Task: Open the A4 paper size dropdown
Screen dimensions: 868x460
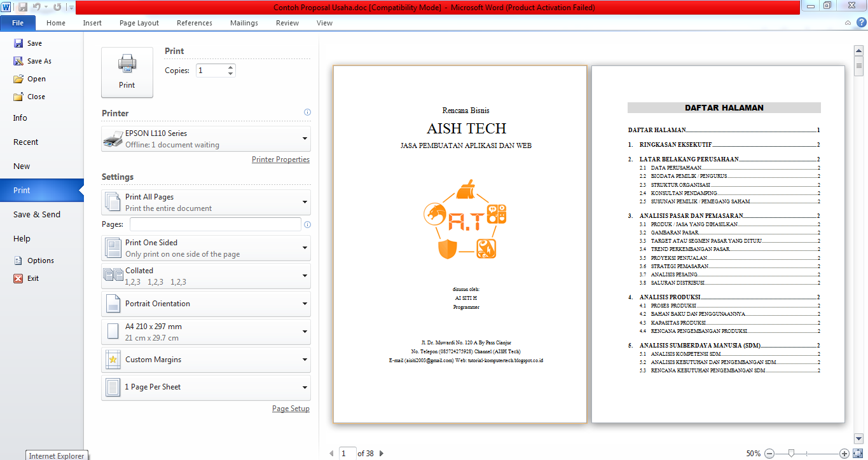Action: coord(206,332)
